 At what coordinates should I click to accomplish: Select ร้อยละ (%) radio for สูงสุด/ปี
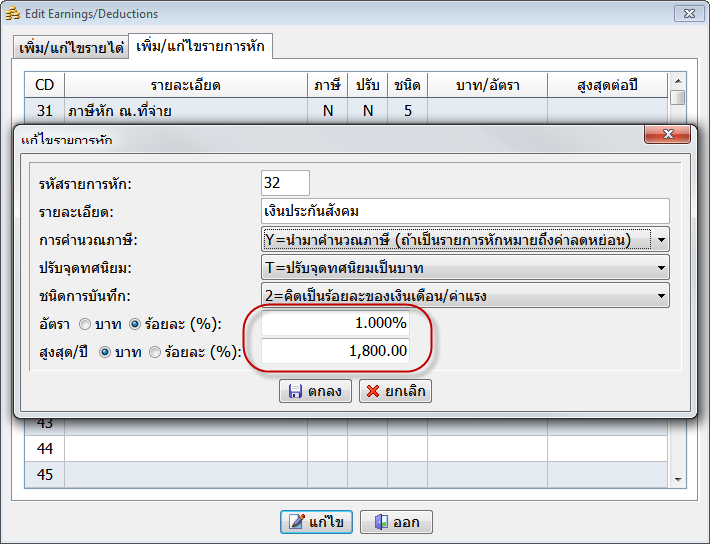tap(155, 351)
